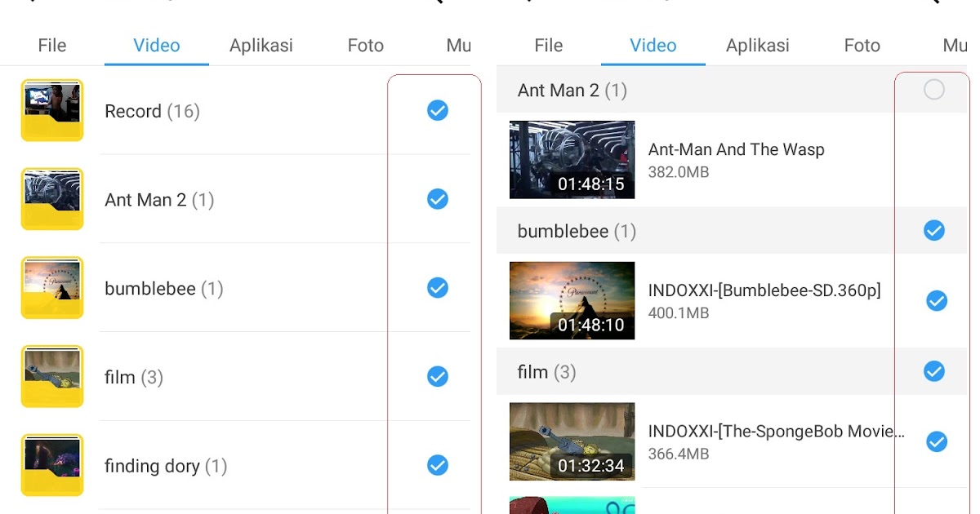Screen dimensions: 980x514
Task: Click the 366.4MB file size text
Action: point(679,454)
